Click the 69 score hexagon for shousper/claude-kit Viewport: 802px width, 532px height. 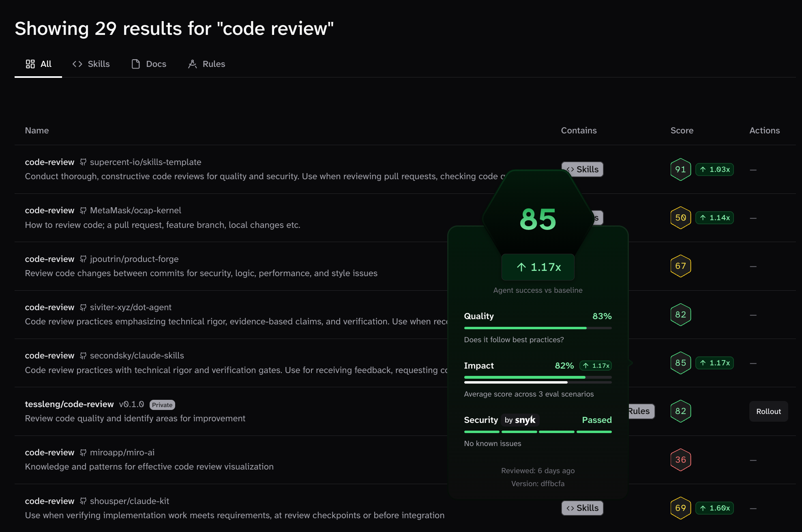[x=680, y=508]
